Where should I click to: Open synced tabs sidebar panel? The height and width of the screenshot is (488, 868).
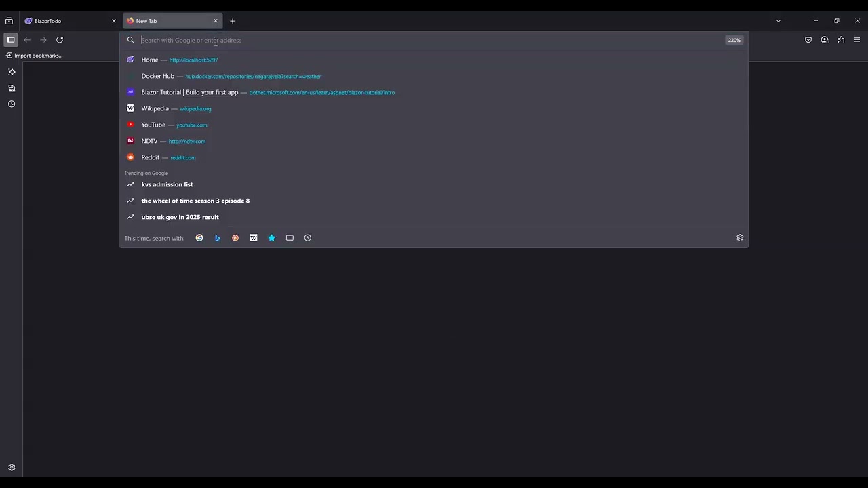12,88
